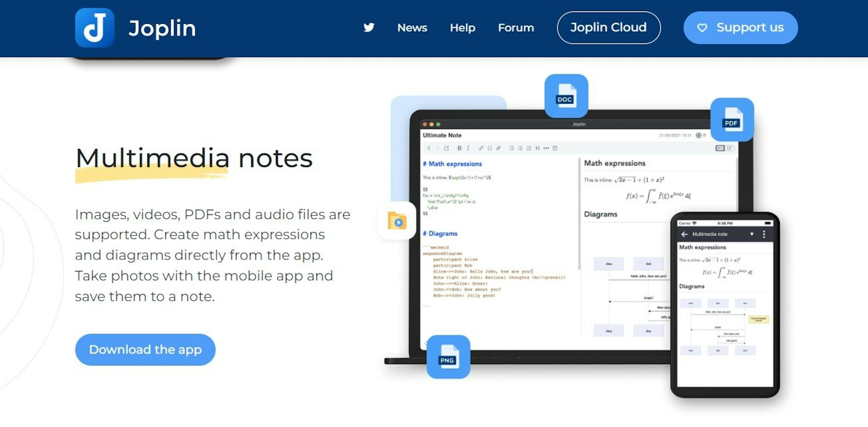Image resolution: width=868 pixels, height=427 pixels.
Task: Click the three-dots horizontal rule icon
Action: pos(546,148)
